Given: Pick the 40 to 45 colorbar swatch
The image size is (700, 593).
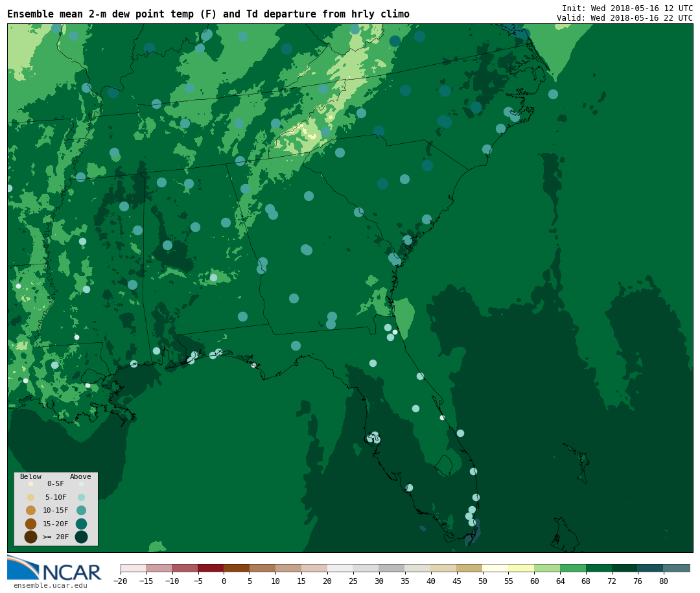Looking at the screenshot, I should click(x=444, y=568).
